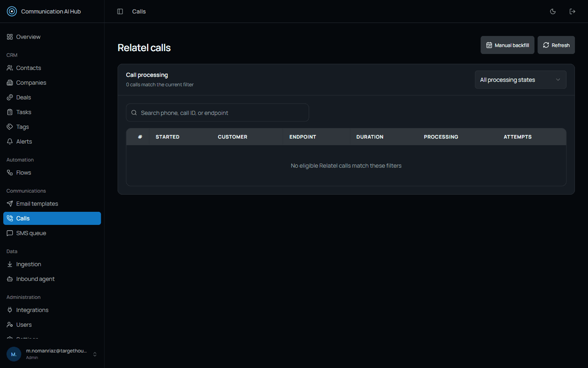Click the search phone or call ID field
Screen dimensions: 588x368
click(217, 112)
